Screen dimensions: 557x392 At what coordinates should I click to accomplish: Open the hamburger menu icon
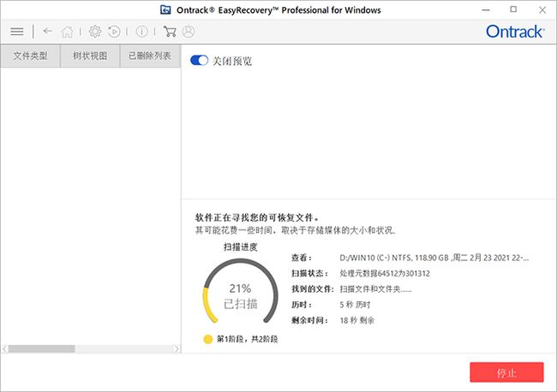point(17,32)
